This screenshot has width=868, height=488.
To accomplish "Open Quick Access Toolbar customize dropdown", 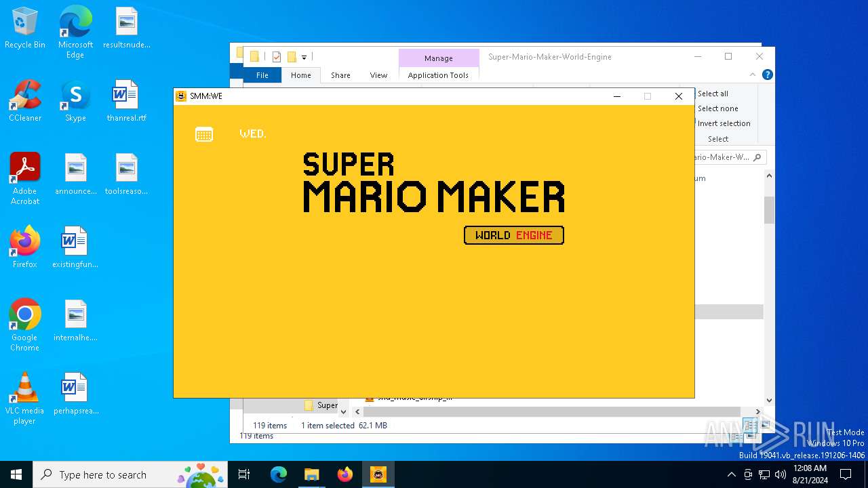I will click(304, 57).
